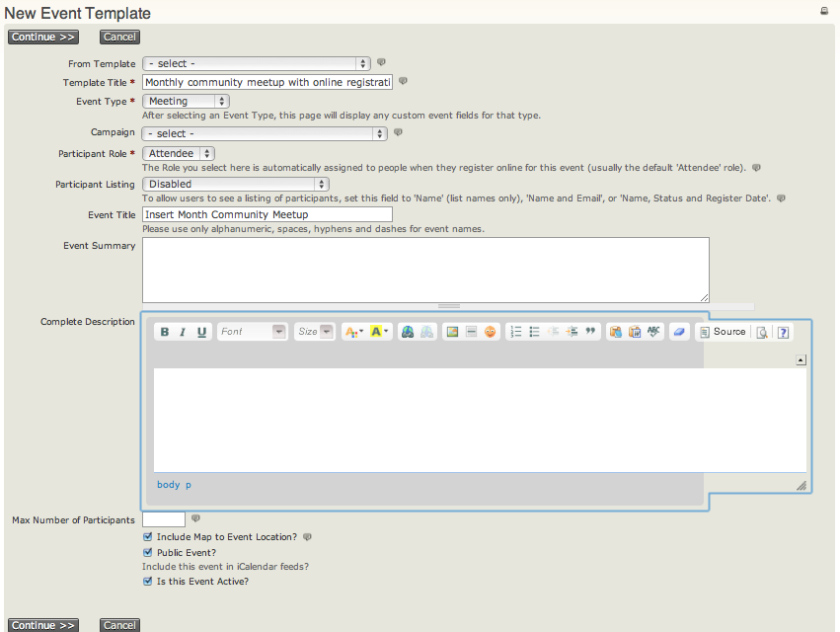Apply block quote formatting

click(591, 332)
